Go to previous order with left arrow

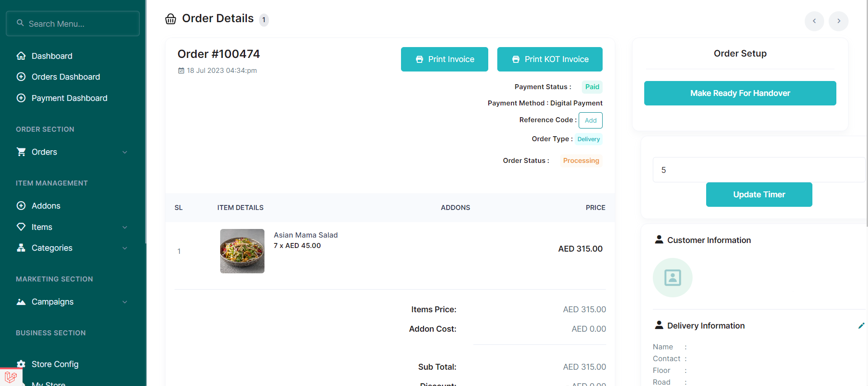pos(814,21)
